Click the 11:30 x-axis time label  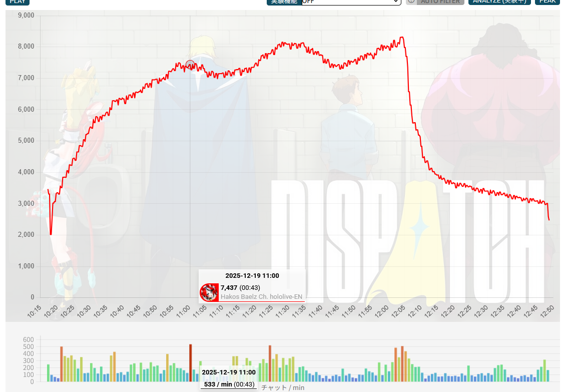283,311
